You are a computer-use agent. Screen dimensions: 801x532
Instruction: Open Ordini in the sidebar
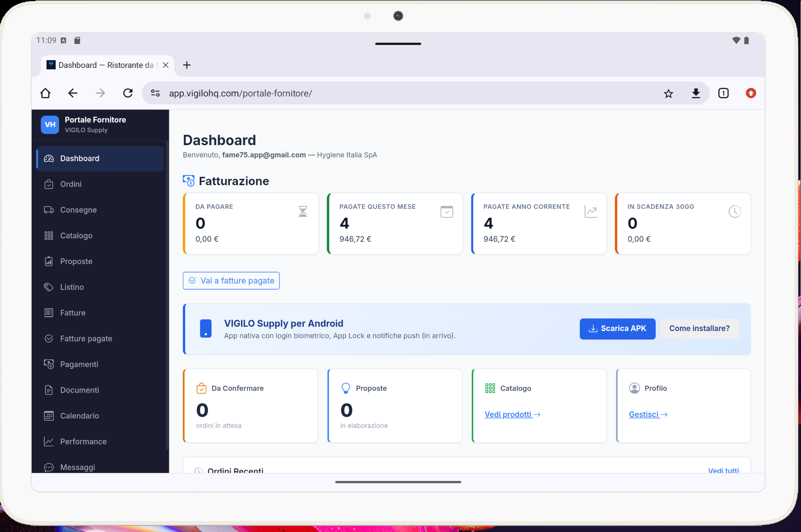(100, 184)
